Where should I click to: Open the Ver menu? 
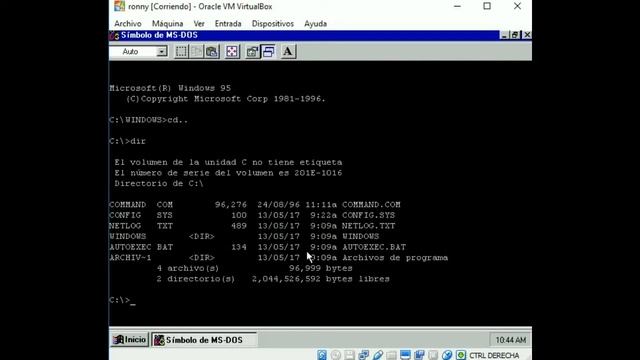pos(199,24)
